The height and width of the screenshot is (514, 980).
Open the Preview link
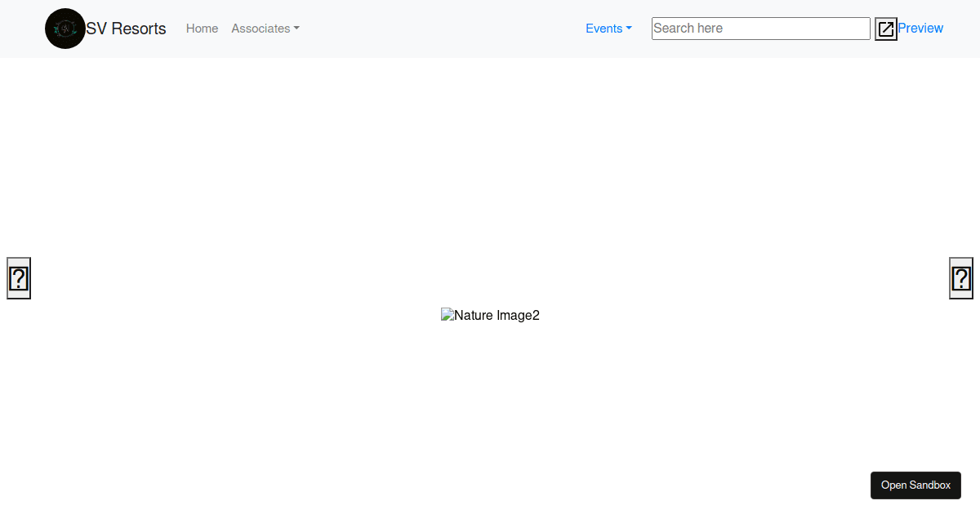coord(920,29)
